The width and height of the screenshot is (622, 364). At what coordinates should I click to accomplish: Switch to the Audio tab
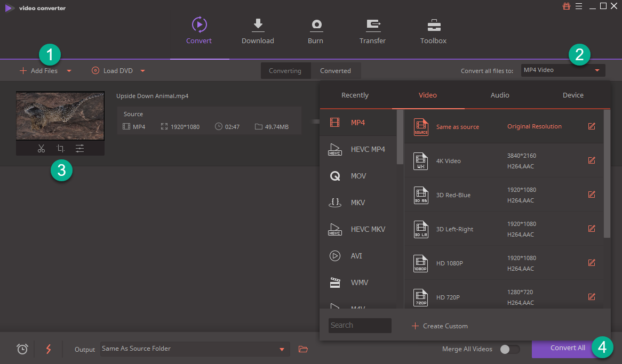(500, 95)
